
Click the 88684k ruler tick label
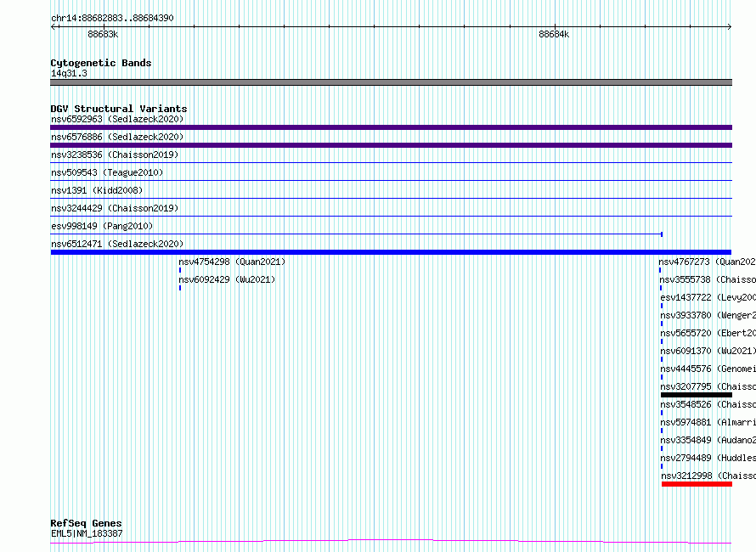coord(554,34)
